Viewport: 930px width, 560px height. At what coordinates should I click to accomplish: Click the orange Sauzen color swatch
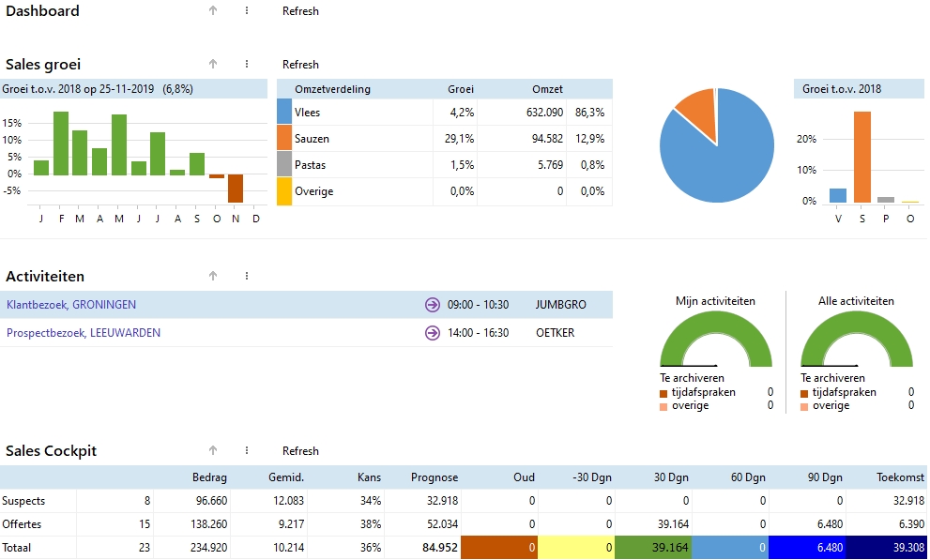click(x=284, y=139)
